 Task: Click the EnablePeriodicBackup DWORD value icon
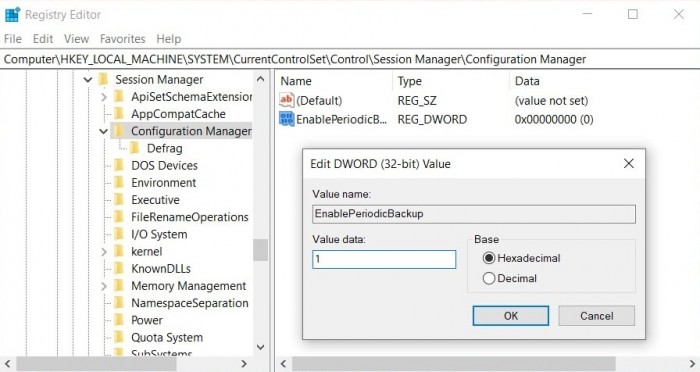287,119
